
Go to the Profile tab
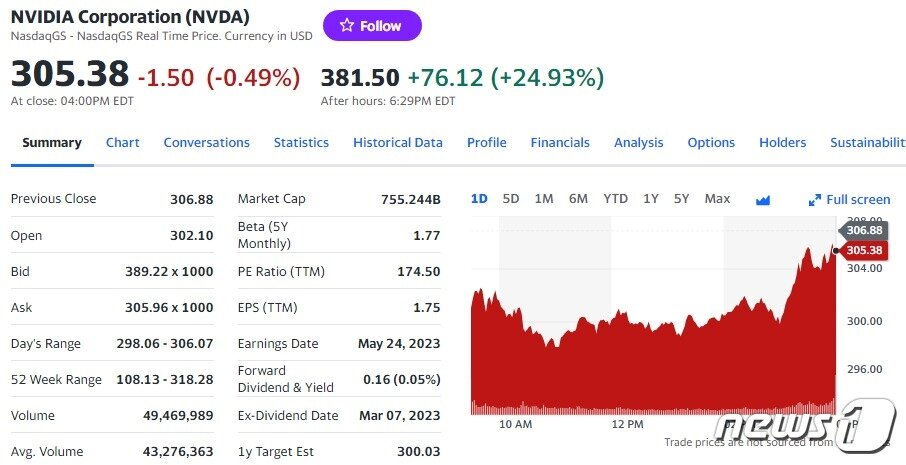point(487,143)
